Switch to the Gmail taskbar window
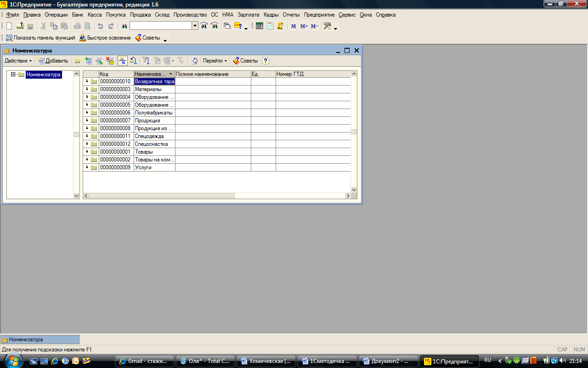The image size is (588, 368). click(x=145, y=361)
